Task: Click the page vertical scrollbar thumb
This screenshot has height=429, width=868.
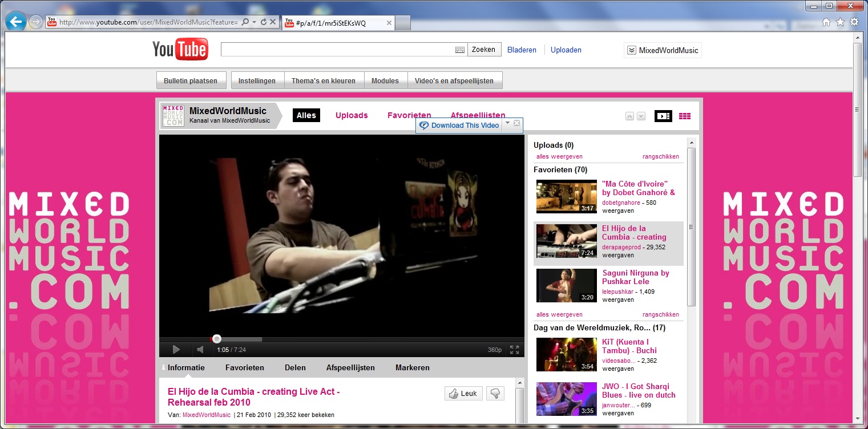Action: 857,110
